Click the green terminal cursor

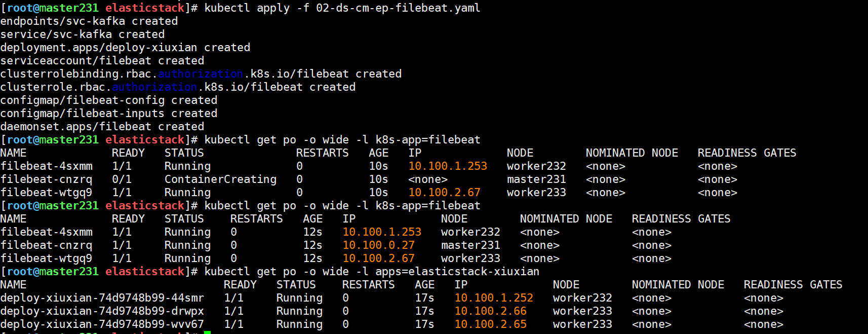pos(207,332)
